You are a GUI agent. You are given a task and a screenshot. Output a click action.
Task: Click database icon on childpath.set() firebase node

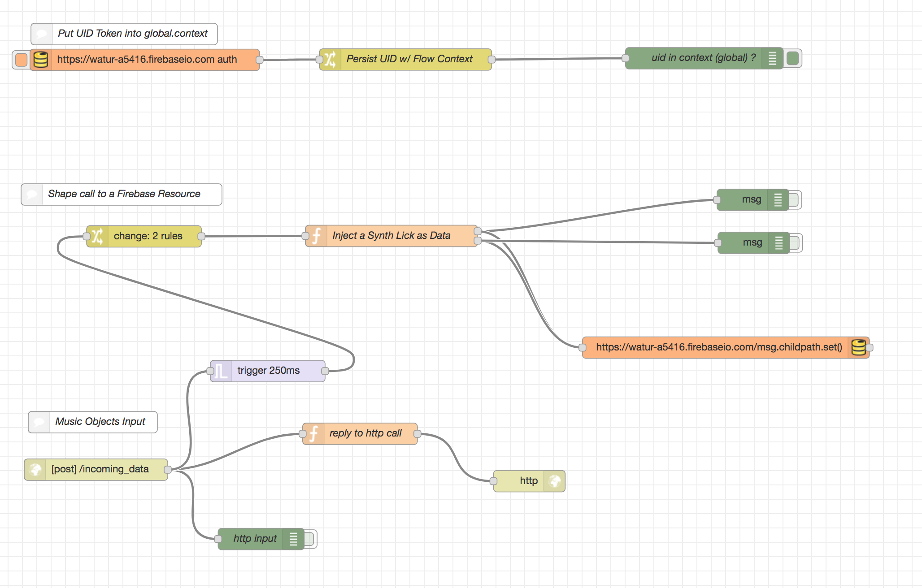[858, 347]
